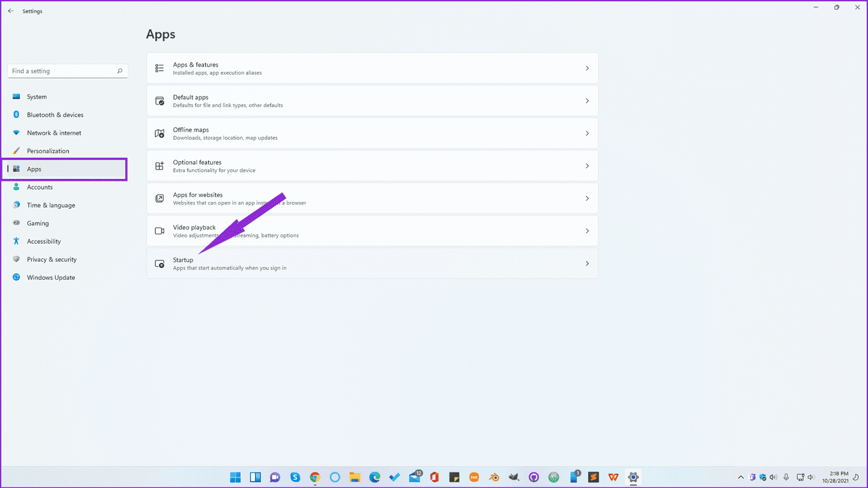Expand Apps & features via its chevron

coord(587,68)
